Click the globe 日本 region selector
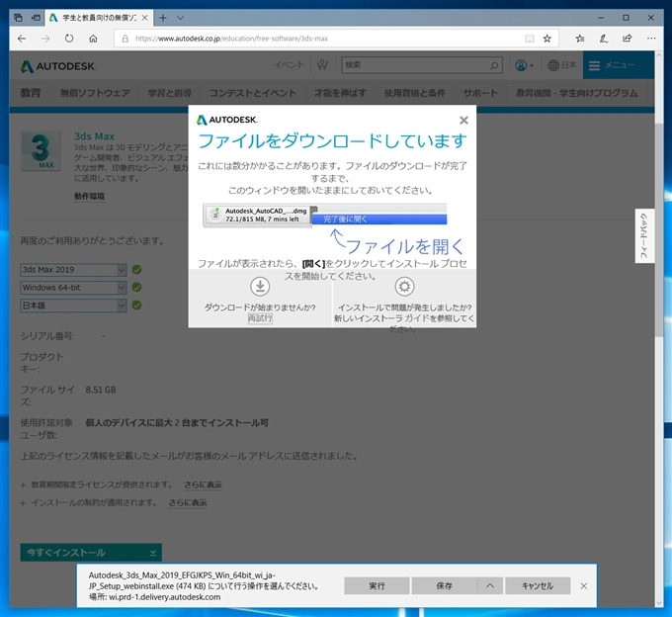 point(562,65)
